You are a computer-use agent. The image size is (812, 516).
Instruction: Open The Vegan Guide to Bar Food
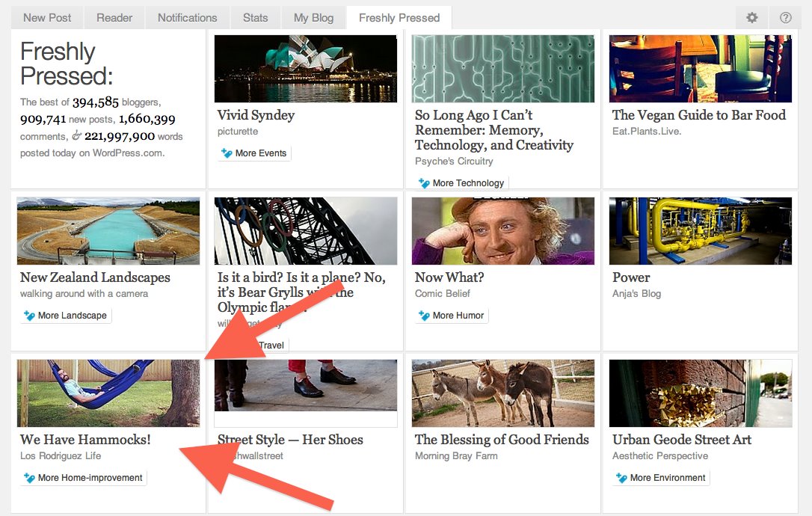click(x=698, y=115)
